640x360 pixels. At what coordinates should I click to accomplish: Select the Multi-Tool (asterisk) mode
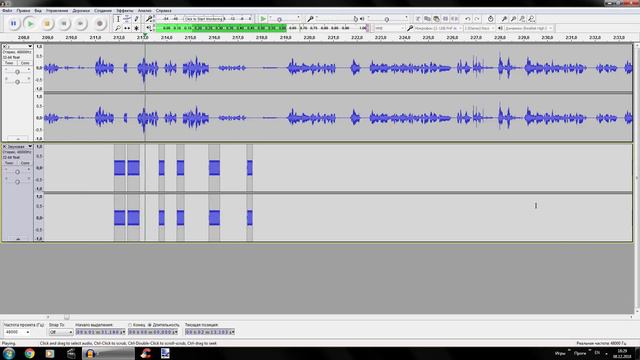point(136,28)
